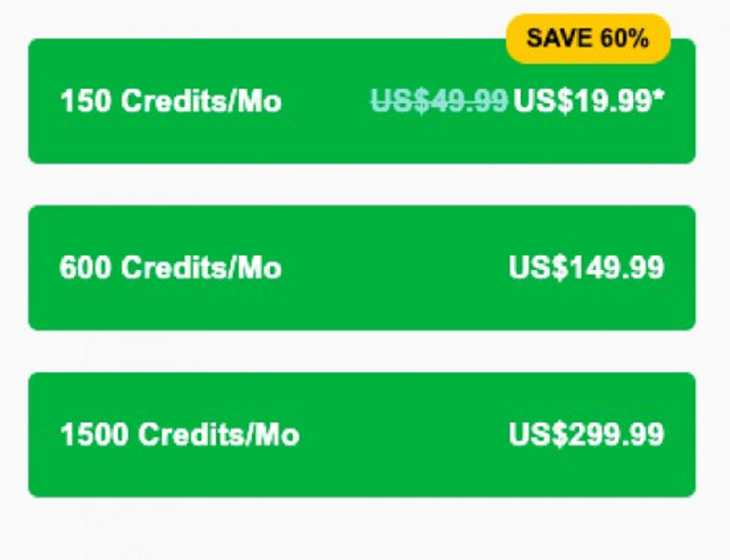The image size is (730, 560).
Task: Click the crossed-out US$49.99 price
Action: pyautogui.click(x=438, y=101)
